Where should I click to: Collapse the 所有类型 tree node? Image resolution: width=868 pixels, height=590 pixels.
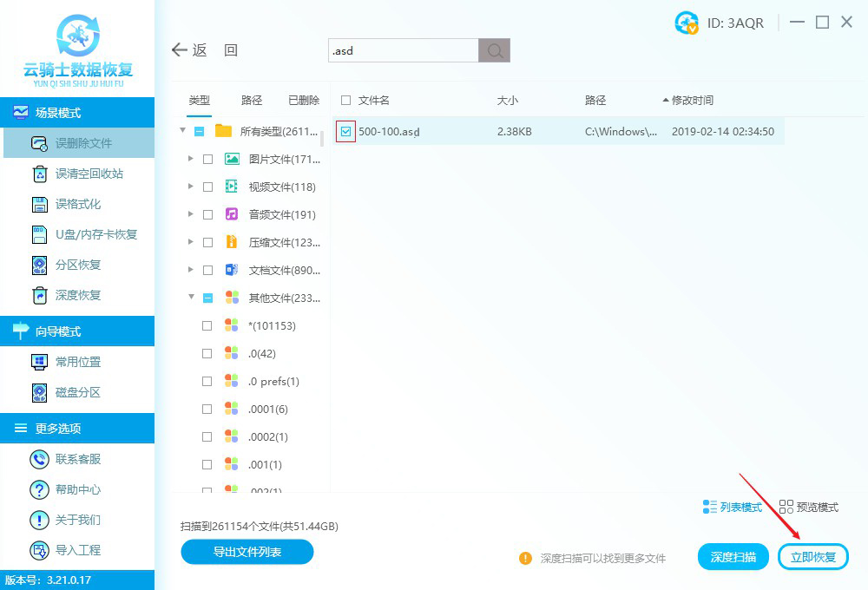182,130
